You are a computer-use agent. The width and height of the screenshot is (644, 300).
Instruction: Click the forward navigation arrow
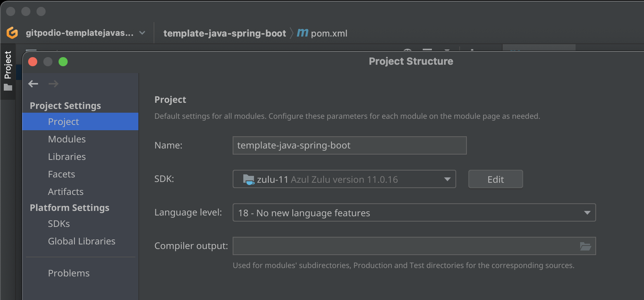(x=53, y=84)
